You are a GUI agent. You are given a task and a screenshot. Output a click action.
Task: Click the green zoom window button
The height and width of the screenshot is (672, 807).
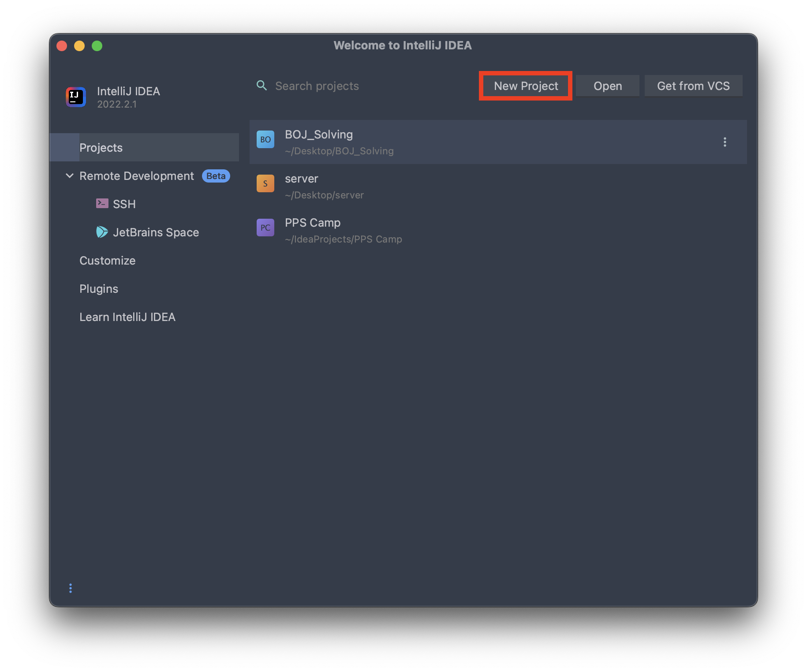(97, 46)
